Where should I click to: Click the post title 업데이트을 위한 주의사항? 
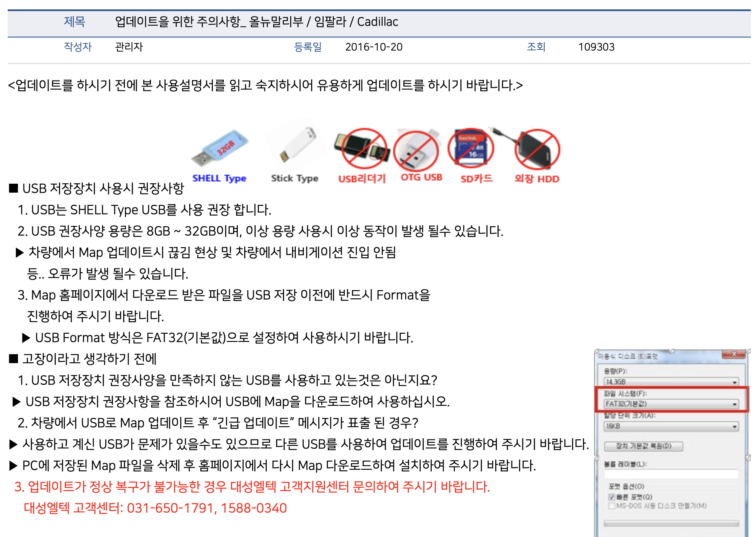point(257,22)
